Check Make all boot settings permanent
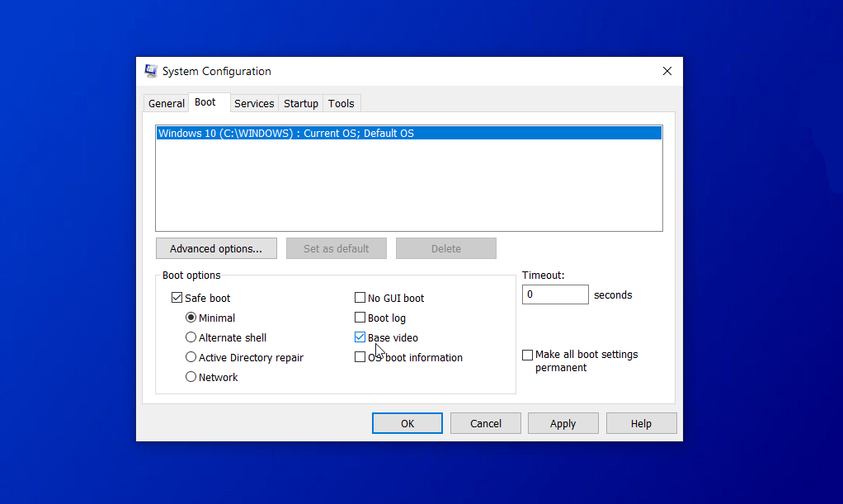Viewport: 843px width, 504px height. pyautogui.click(x=527, y=355)
